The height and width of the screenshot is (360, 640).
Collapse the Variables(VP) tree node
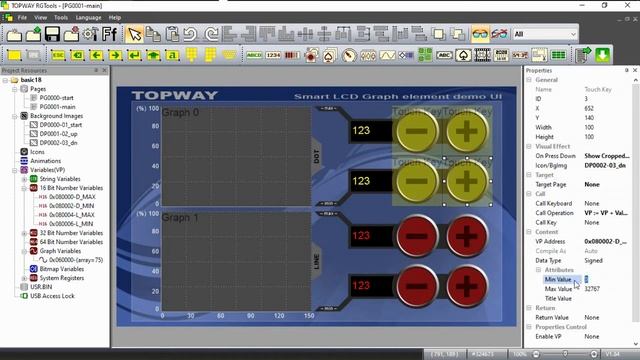15,170
